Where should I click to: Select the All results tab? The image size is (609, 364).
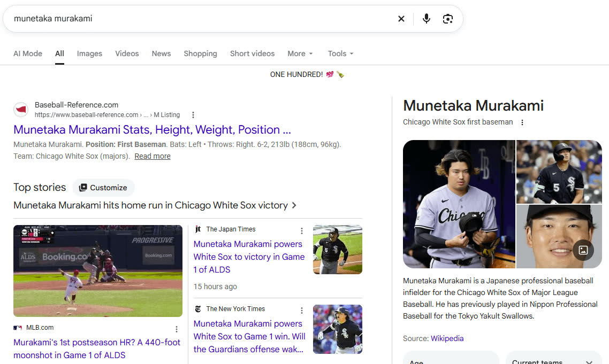tap(59, 53)
